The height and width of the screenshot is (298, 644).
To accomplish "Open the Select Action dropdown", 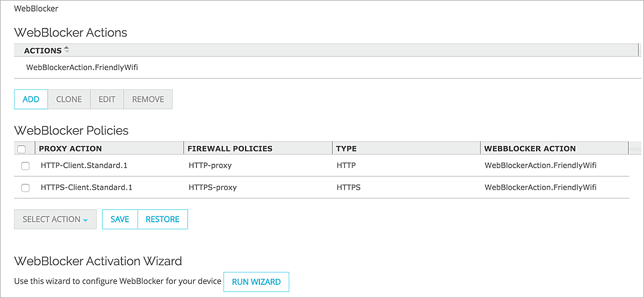I will pos(55,219).
